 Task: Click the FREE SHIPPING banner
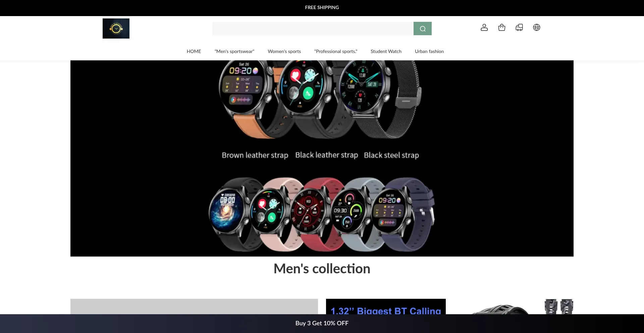tap(322, 7)
